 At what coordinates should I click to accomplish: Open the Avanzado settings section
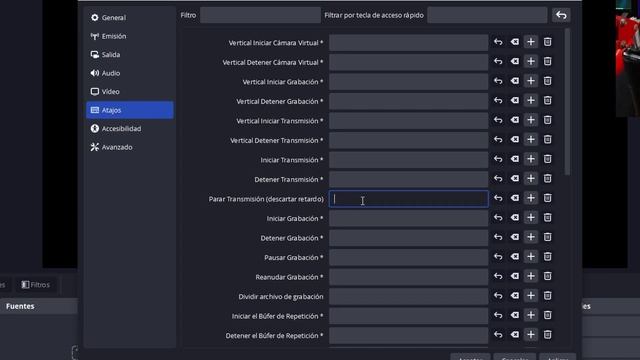tap(129, 147)
